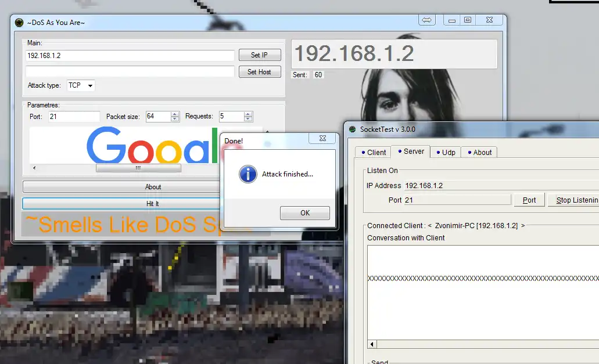The image size is (599, 364).
Task: Click OK in the Attack finished dialog
Action: click(x=305, y=213)
